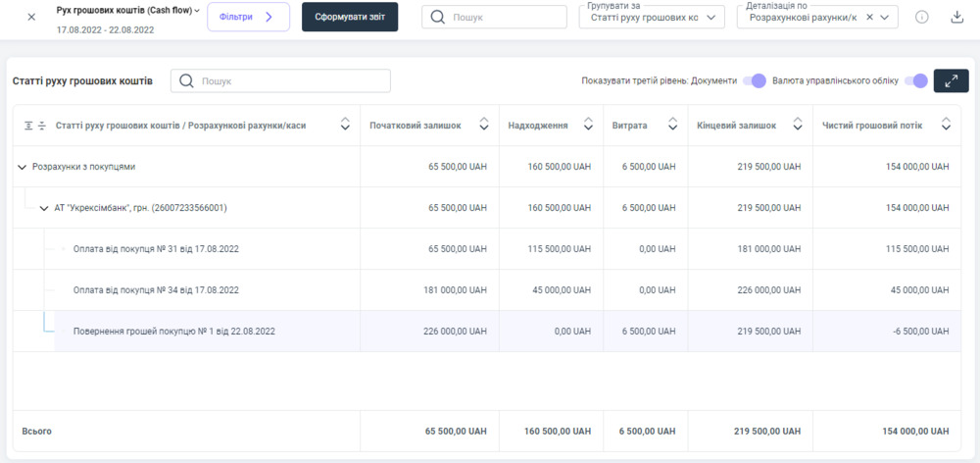The image size is (980, 463).
Task: Expand table to fullscreen view
Action: (x=951, y=81)
